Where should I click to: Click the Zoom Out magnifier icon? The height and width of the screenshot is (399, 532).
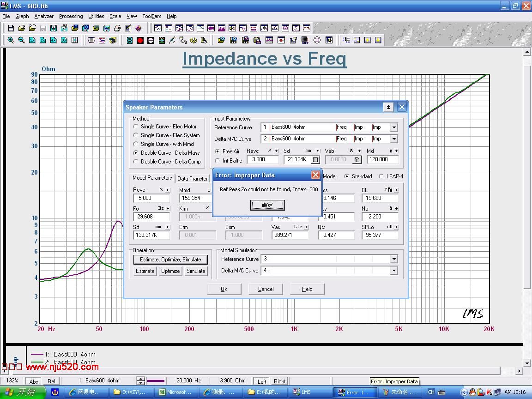[21, 40]
